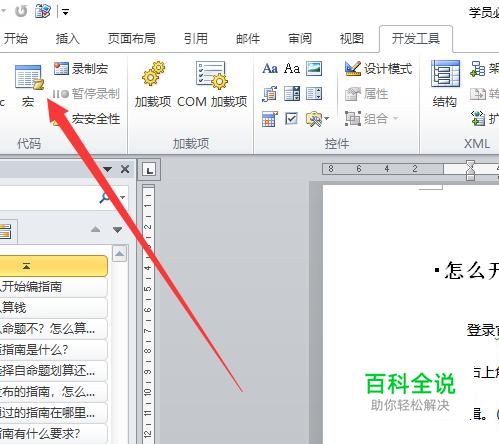The width and height of the screenshot is (499, 444).
Task: Switch to the Insert (插入) tab
Action: coord(68,39)
